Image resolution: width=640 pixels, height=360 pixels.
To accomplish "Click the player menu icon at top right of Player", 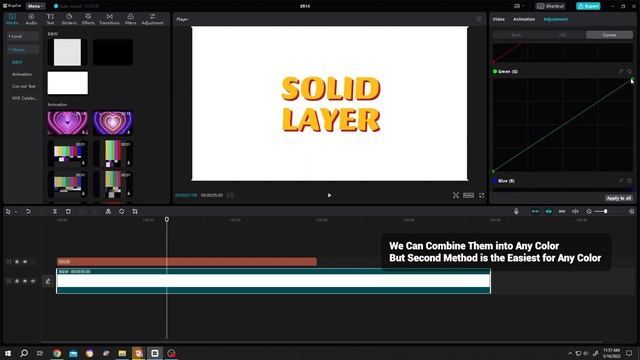I will pyautogui.click(x=479, y=19).
